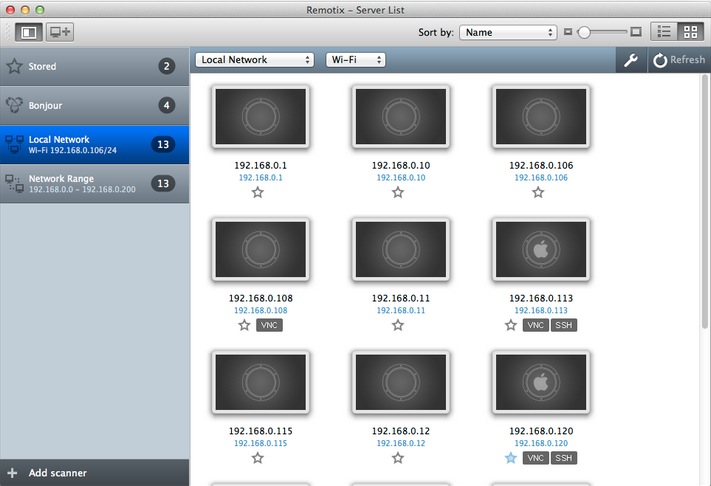711x486 pixels.
Task: Toggle the sidebar panel view icon
Action: click(27, 32)
